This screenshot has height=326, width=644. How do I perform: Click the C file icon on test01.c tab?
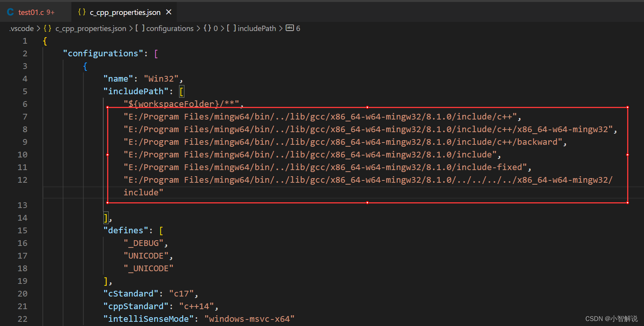(10, 12)
